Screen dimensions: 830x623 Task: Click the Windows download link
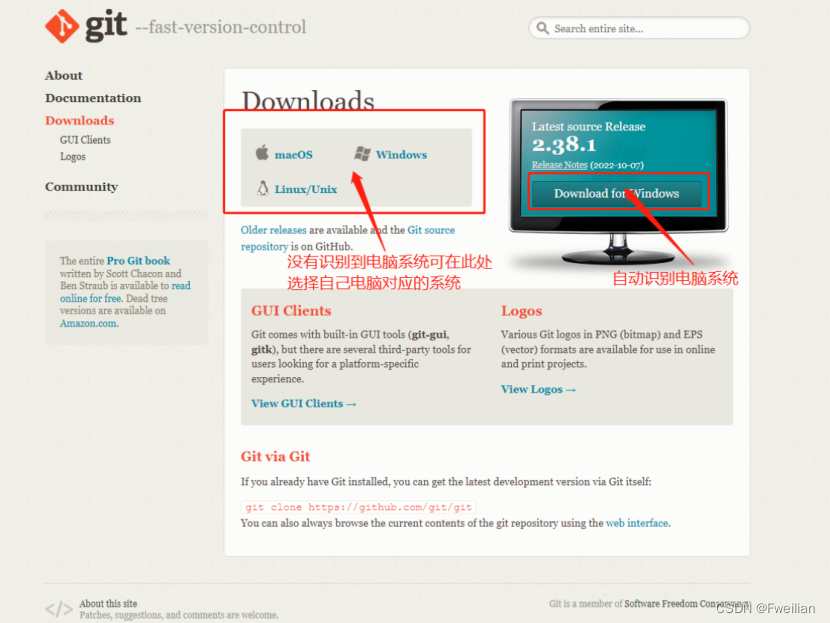(401, 155)
